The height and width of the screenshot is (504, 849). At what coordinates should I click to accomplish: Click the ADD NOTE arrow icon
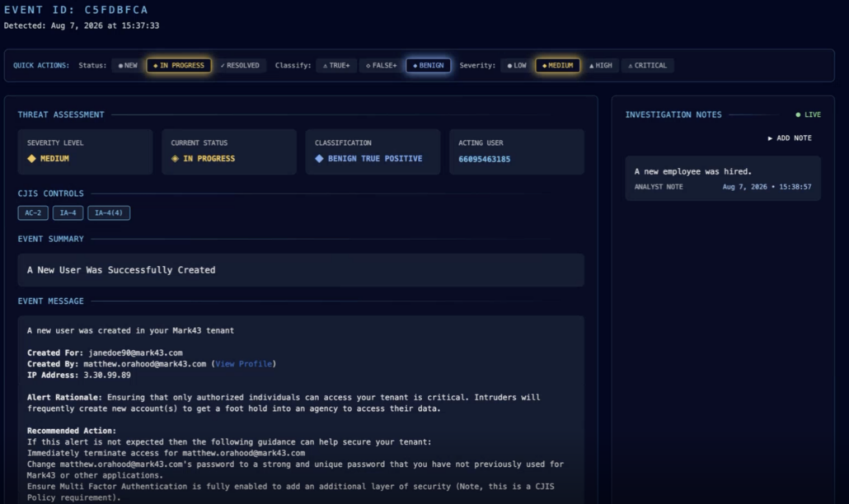pyautogui.click(x=770, y=138)
